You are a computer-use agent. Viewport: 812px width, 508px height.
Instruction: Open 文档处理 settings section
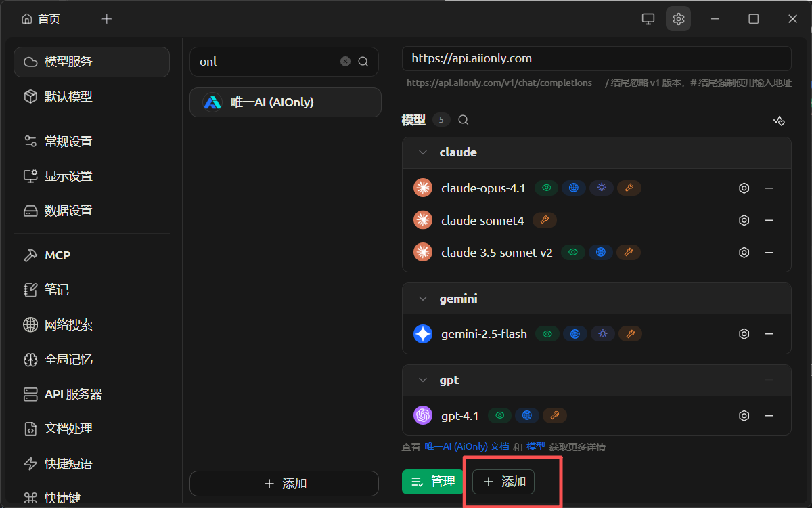click(91, 429)
